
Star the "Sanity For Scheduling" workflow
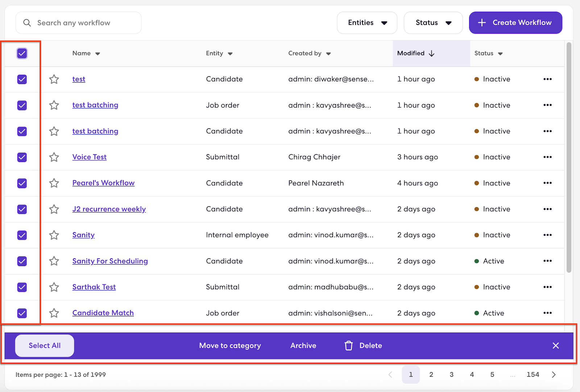click(x=54, y=261)
